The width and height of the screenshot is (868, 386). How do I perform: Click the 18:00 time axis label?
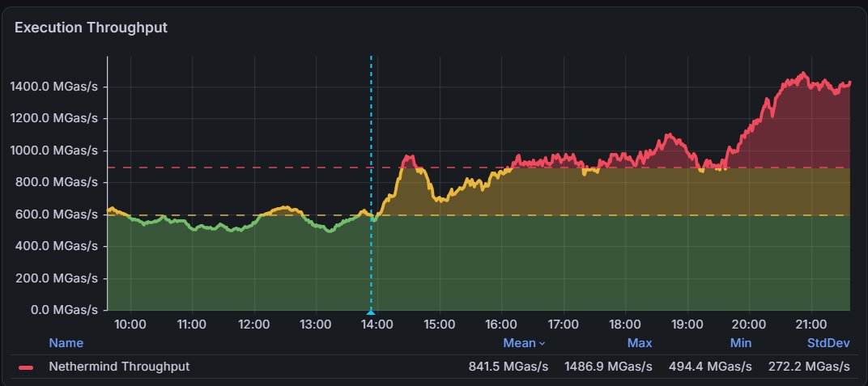coord(626,324)
